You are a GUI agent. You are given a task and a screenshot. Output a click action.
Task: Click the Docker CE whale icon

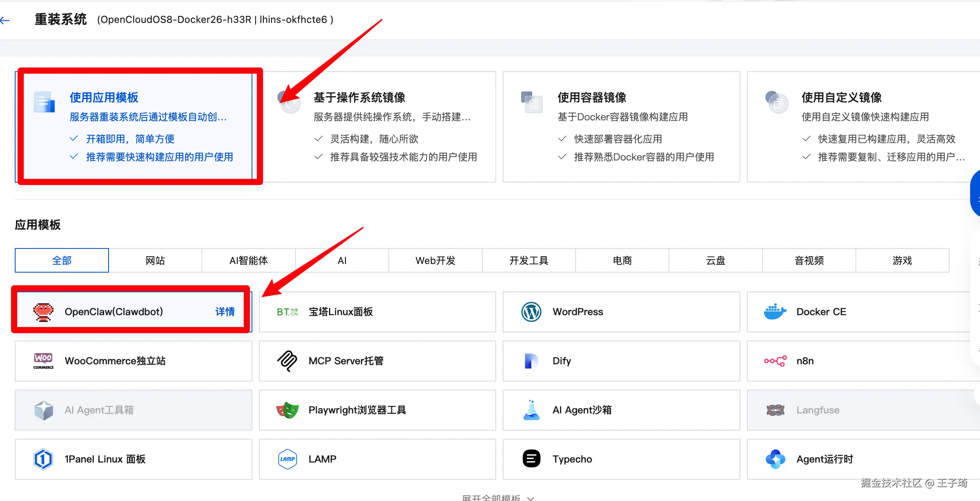[775, 312]
